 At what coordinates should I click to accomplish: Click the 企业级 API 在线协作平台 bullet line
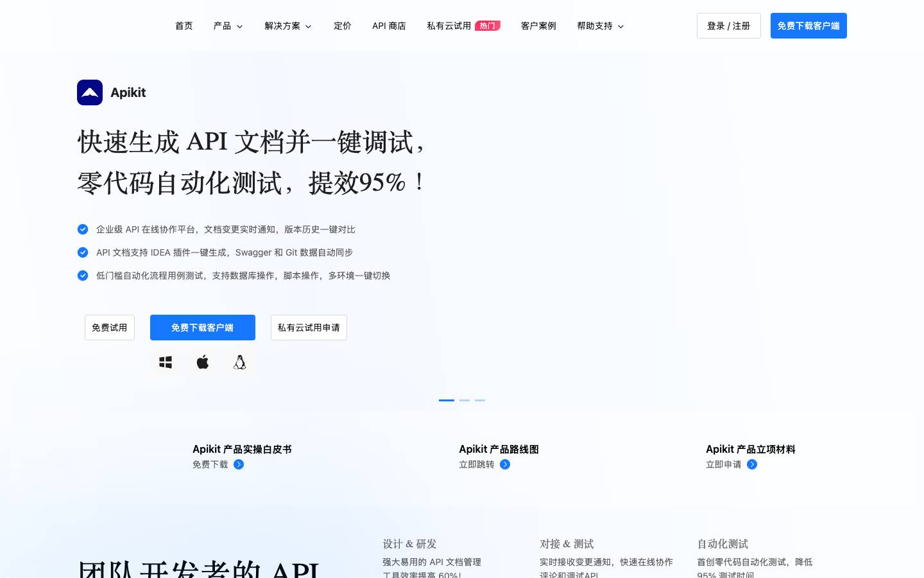[226, 229]
